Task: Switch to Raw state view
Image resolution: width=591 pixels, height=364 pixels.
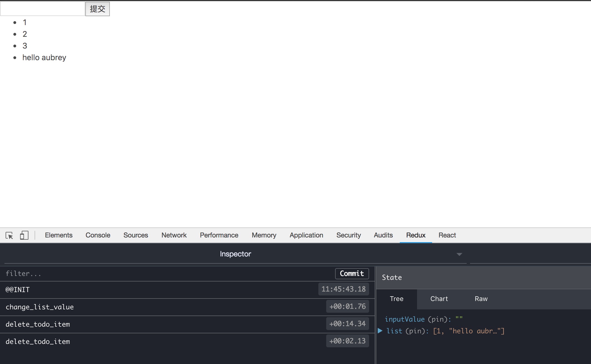Action: [481, 299]
